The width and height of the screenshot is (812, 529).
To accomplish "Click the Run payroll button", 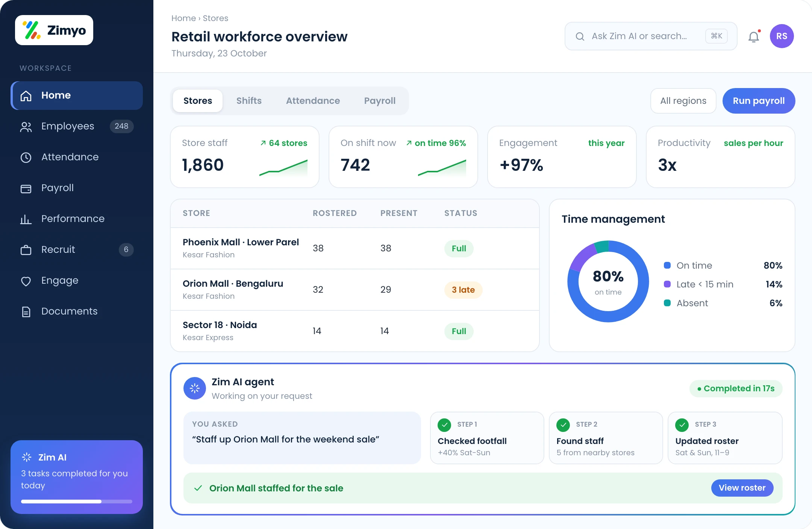I will click(x=759, y=101).
